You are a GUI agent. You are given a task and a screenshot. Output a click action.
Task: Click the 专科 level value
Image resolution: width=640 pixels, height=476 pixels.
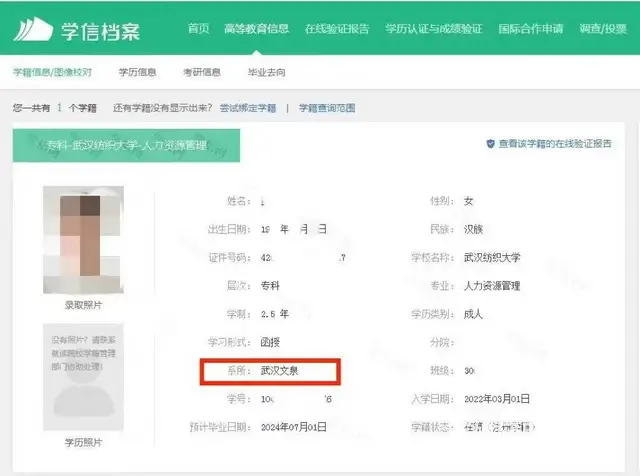tap(270, 286)
